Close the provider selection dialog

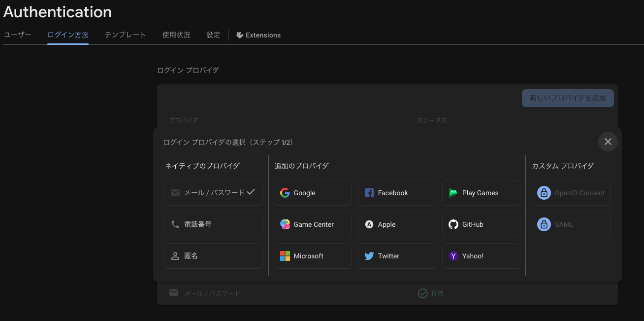608,142
